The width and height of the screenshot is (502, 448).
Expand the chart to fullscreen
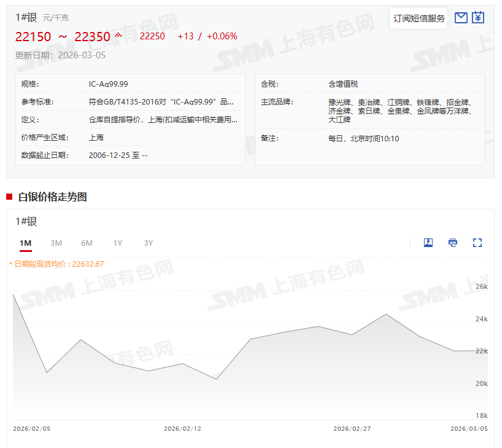click(x=477, y=243)
